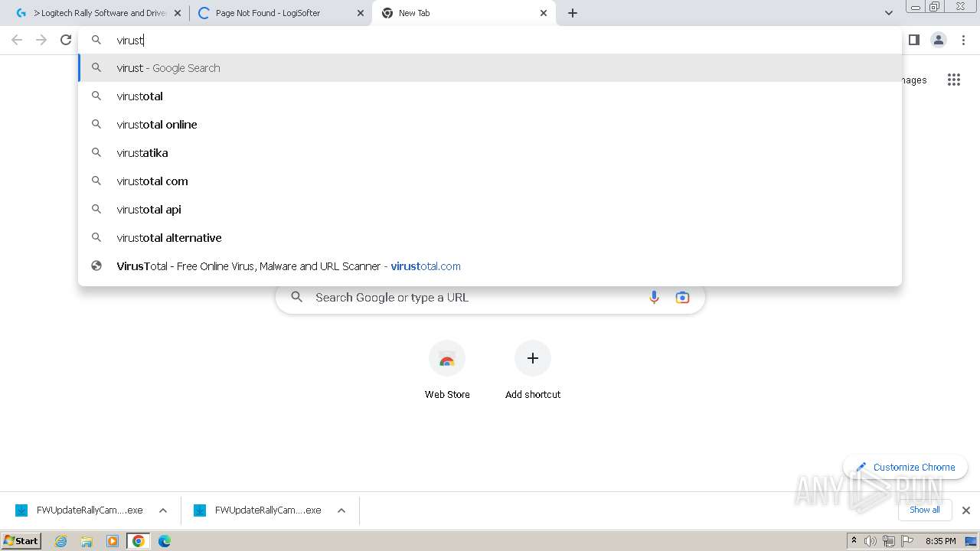This screenshot has height=551, width=980.
Task: Select the 'virustotal api' suggestion
Action: [490, 210]
